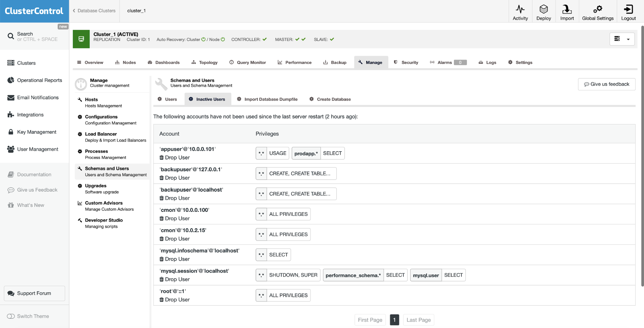Click First Page pagination button
This screenshot has height=328, width=644.
coord(370,320)
